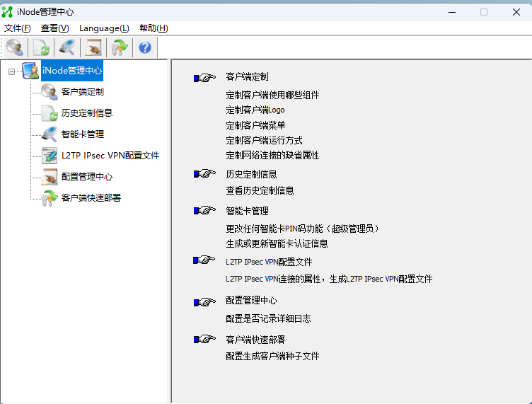Click the L2TP IPsec VPN配置文件 heading in right pane
The image size is (532, 404).
(x=269, y=262)
